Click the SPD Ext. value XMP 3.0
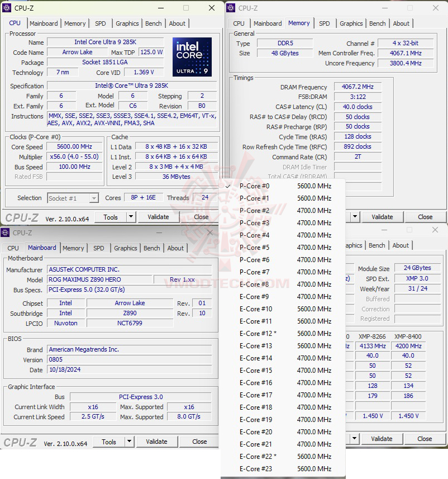 pos(417,278)
